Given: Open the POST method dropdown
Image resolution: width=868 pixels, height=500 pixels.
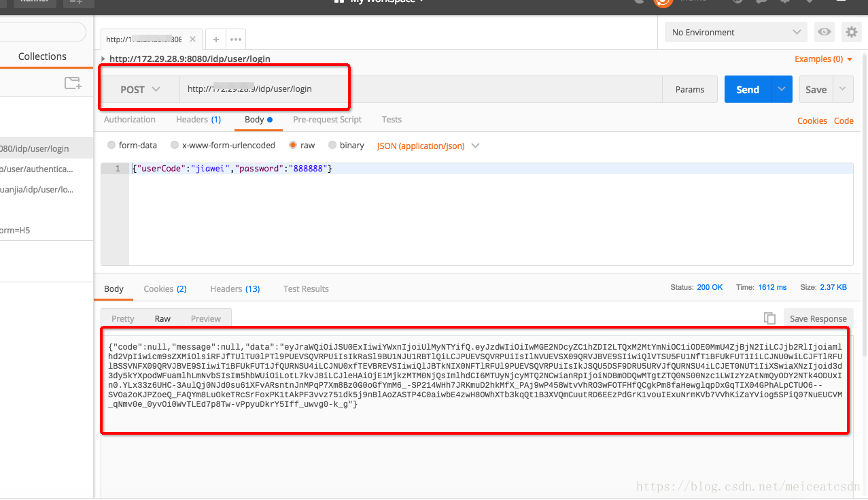Looking at the screenshot, I should 141,89.
